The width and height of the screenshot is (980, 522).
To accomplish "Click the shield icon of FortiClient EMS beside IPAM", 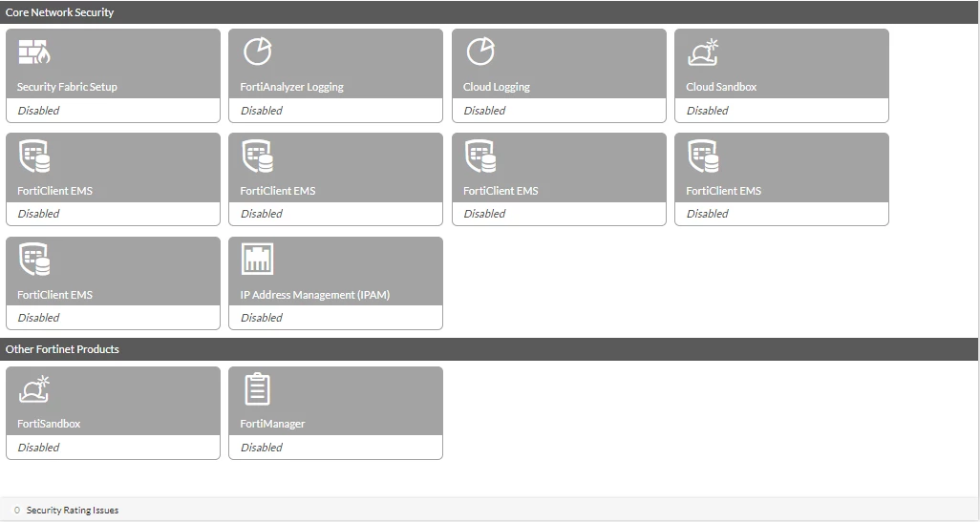I will (34, 260).
